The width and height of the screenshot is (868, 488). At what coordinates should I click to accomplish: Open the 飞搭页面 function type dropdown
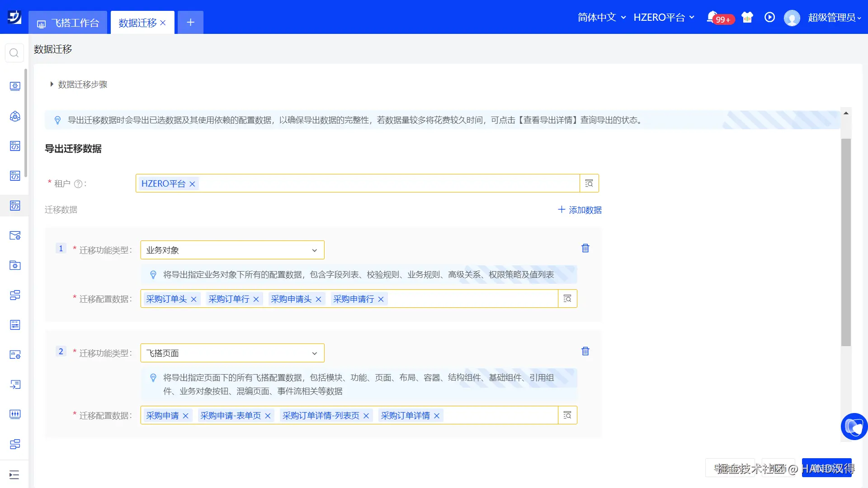click(x=232, y=353)
